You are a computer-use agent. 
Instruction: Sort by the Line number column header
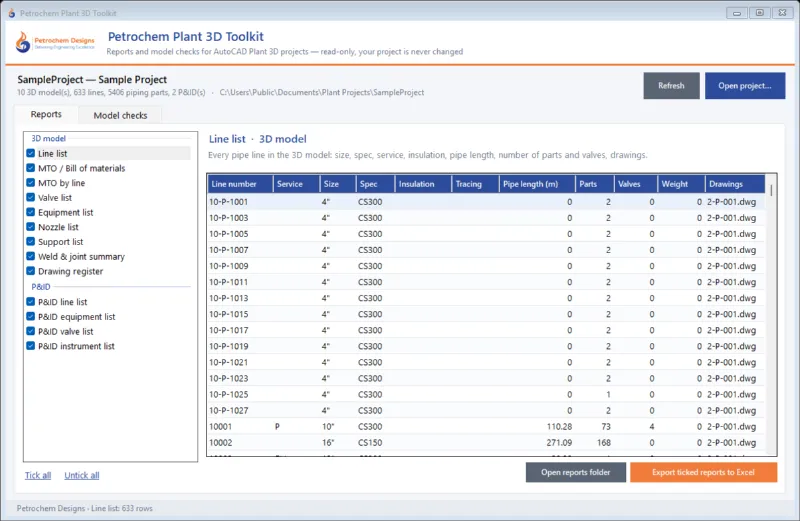coord(240,184)
